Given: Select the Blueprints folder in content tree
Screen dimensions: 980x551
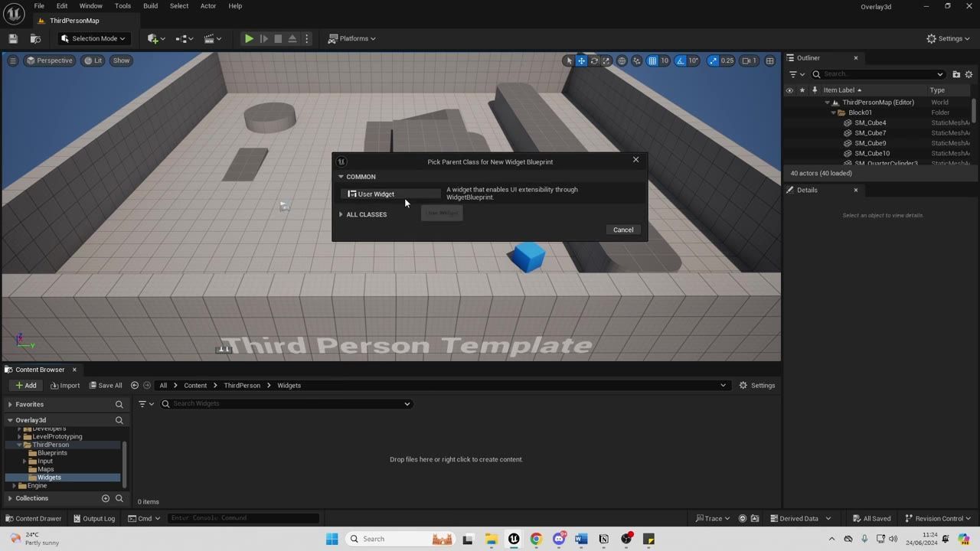Looking at the screenshot, I should pyautogui.click(x=52, y=453).
